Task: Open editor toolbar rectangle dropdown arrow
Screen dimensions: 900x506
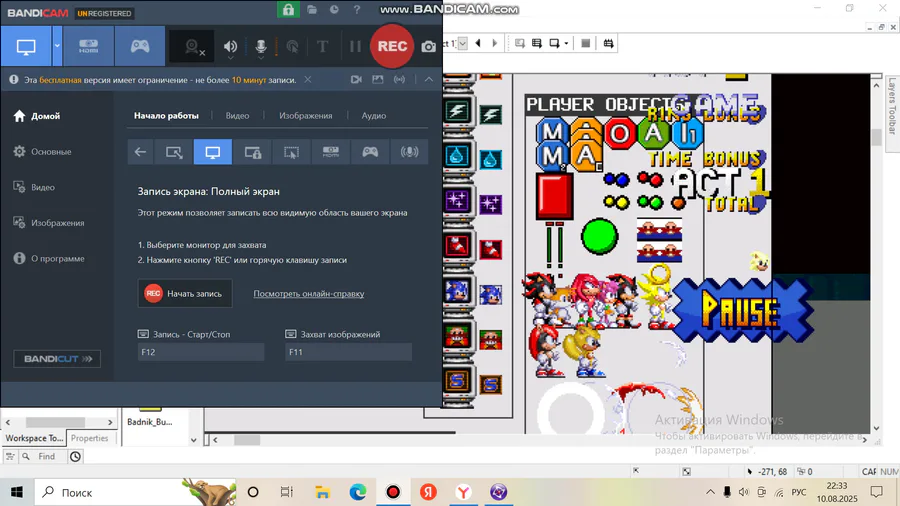Action: coord(566,44)
